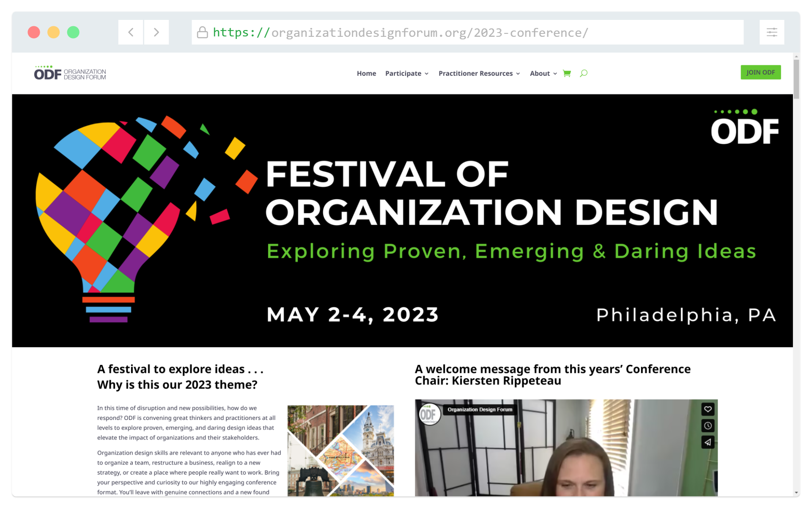Click the page vertical scrollbar thumb
The width and height of the screenshot is (812, 508).
tap(796, 79)
